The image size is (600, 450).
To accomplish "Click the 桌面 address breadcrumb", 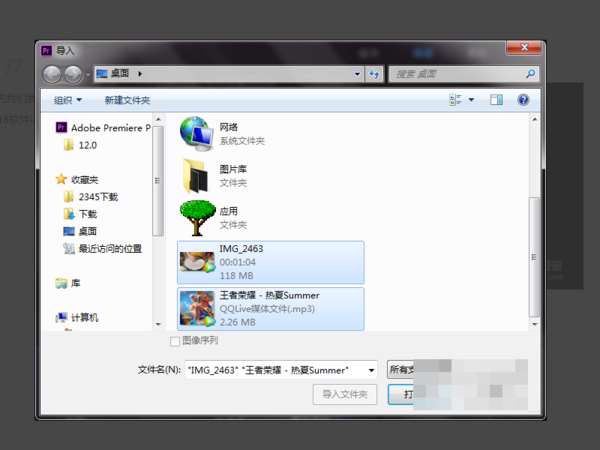I will (x=120, y=73).
